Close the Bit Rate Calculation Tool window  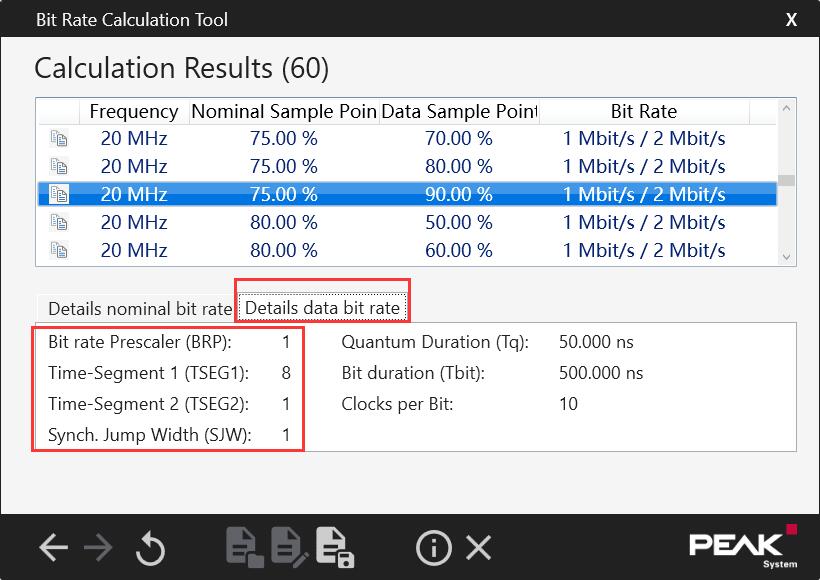click(791, 19)
